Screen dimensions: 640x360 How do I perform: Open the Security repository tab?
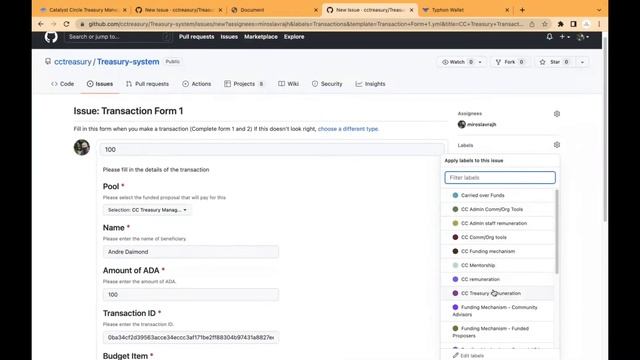click(x=327, y=84)
